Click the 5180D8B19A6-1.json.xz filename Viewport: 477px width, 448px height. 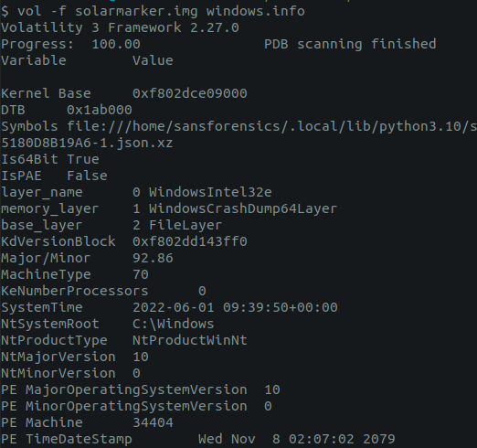(87, 144)
